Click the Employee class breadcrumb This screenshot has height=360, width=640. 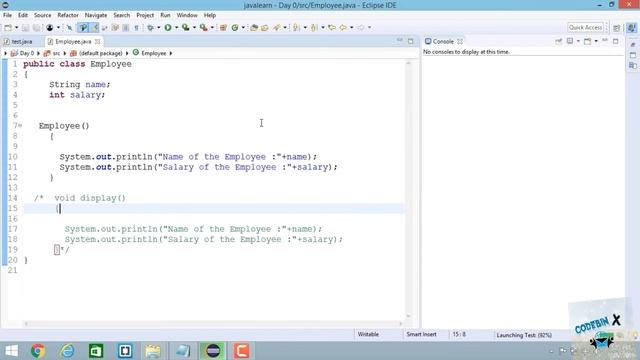[149, 53]
